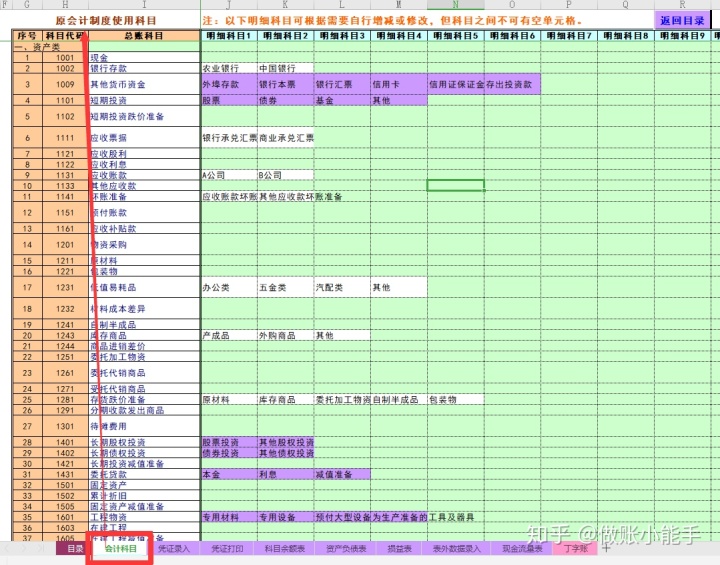The width and height of the screenshot is (720, 565).
Task: Click code cell 1231
Action: (65, 287)
